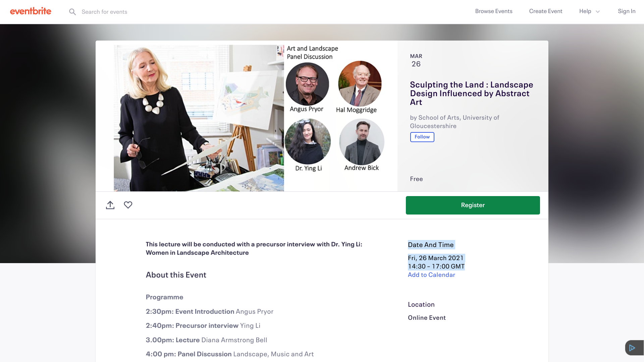Add event to calendar
The width and height of the screenshot is (644, 362).
point(431,275)
